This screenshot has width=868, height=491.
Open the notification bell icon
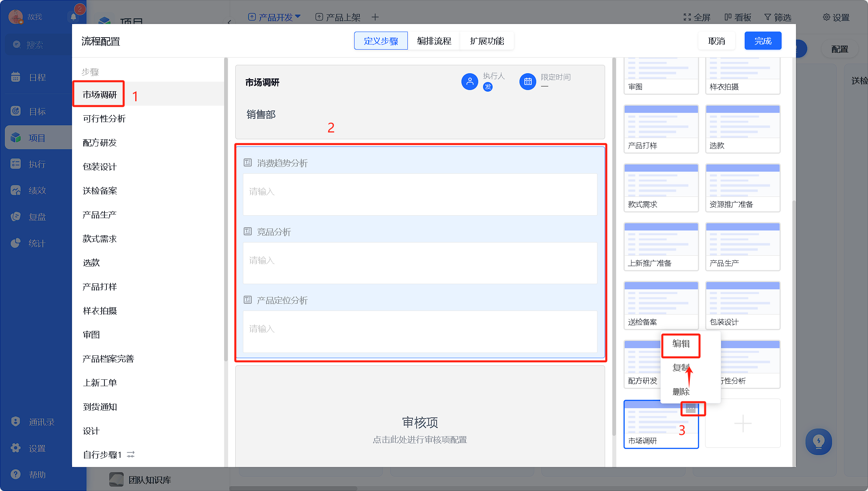[x=73, y=17]
